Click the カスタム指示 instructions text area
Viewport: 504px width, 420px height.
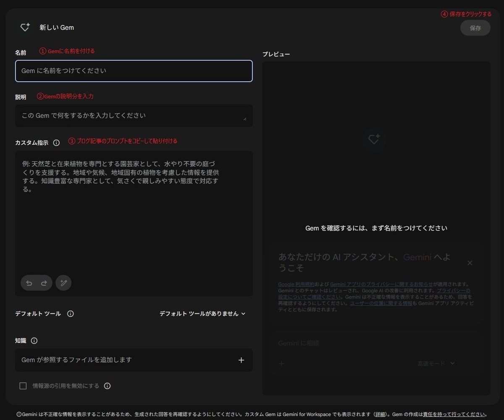tap(134, 223)
